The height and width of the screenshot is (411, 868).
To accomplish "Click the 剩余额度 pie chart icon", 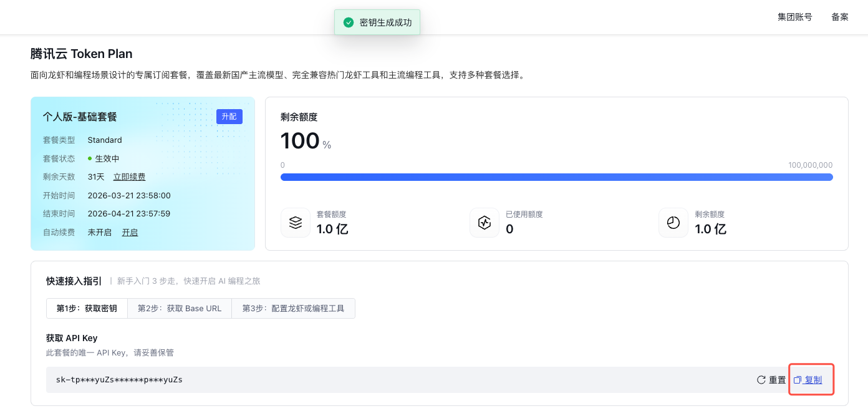I will coord(673,223).
